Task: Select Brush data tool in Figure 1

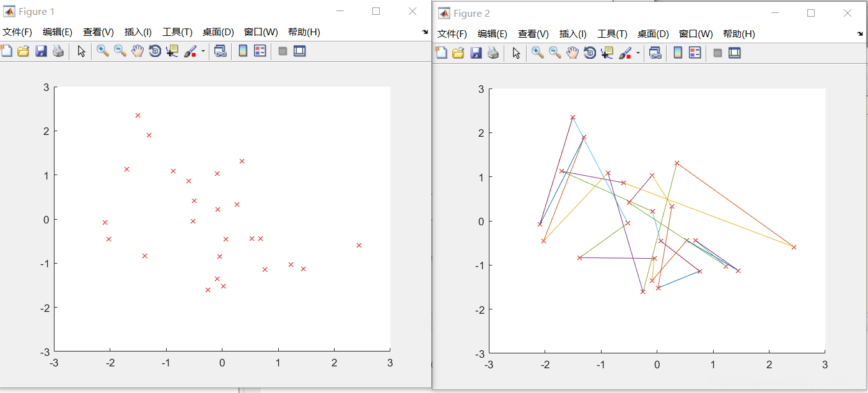Action: 191,51
